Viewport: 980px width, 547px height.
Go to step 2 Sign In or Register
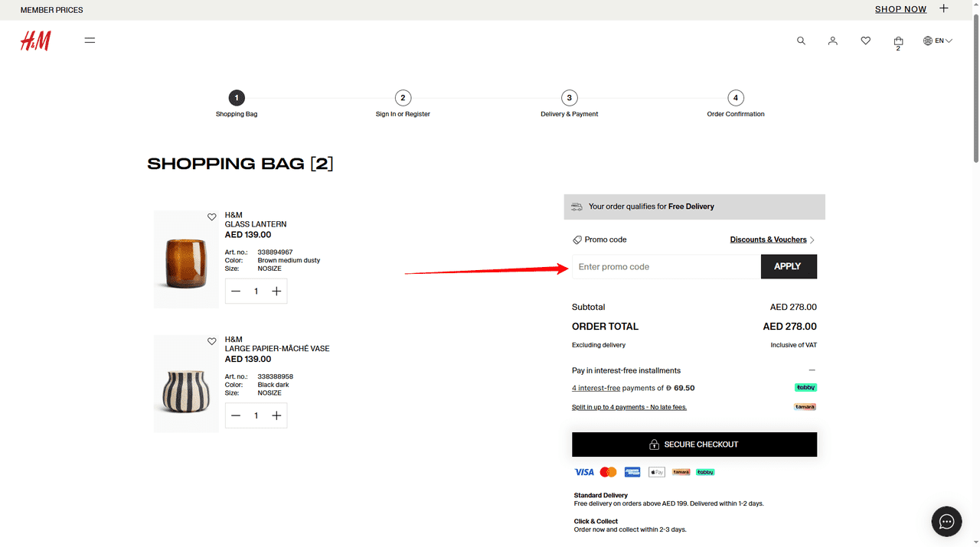(403, 104)
